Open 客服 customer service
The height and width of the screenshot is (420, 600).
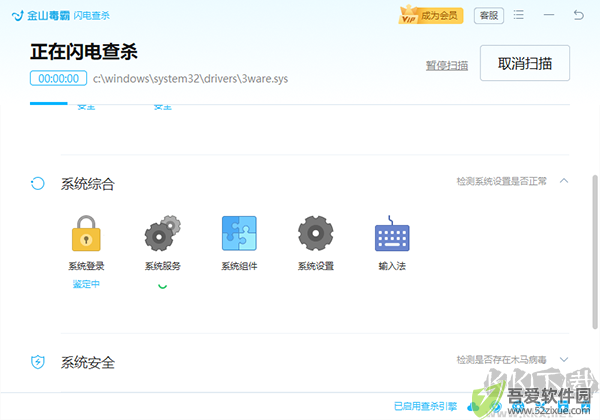(x=489, y=16)
